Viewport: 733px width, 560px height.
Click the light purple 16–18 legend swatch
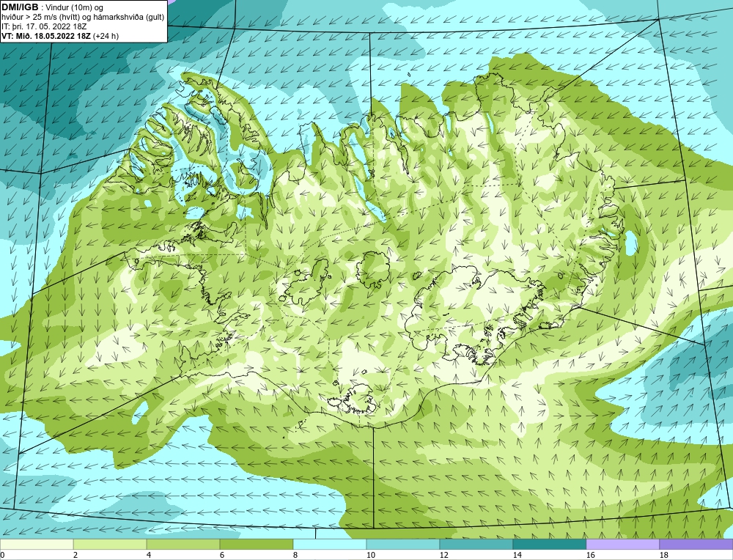(622, 544)
